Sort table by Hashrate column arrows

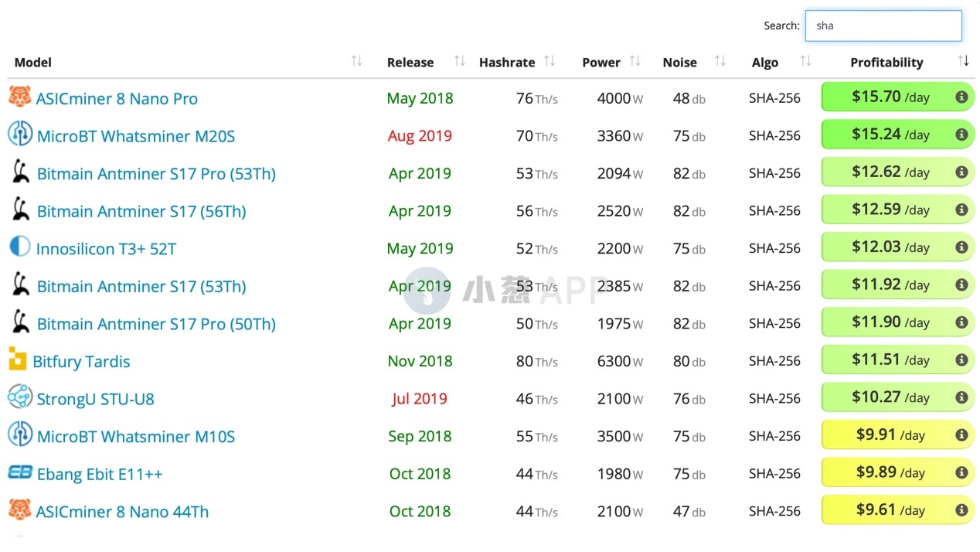[550, 61]
